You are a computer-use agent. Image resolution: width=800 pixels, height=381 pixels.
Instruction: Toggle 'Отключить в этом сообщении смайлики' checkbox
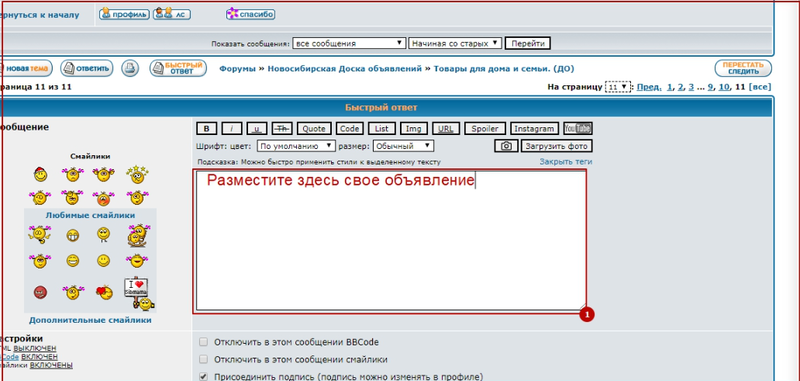204,360
